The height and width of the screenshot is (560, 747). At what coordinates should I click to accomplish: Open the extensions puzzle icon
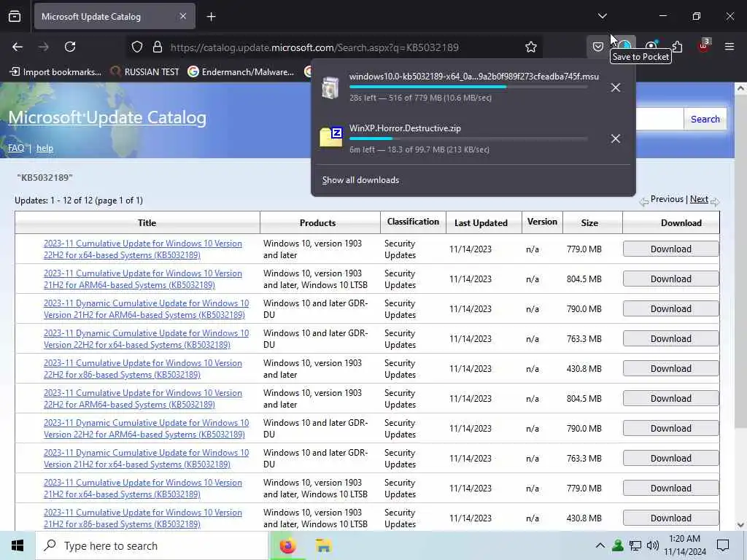677,47
